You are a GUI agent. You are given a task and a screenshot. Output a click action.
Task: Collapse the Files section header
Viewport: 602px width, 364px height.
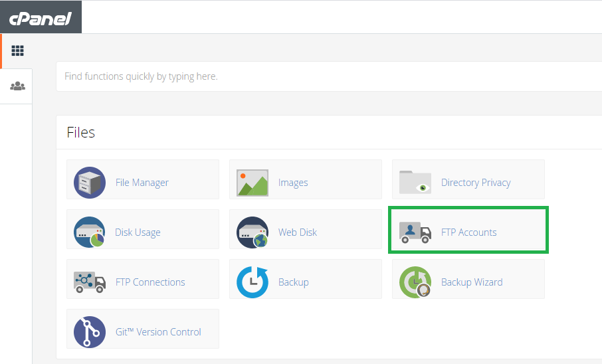(329, 132)
